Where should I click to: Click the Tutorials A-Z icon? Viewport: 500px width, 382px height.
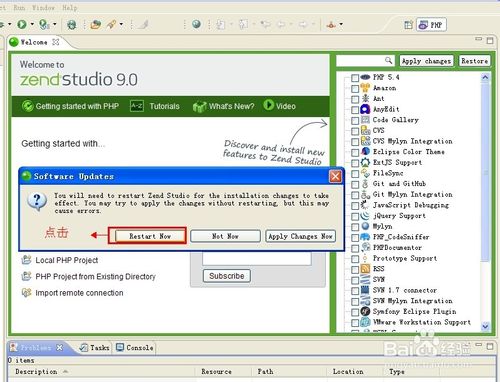tap(137, 106)
